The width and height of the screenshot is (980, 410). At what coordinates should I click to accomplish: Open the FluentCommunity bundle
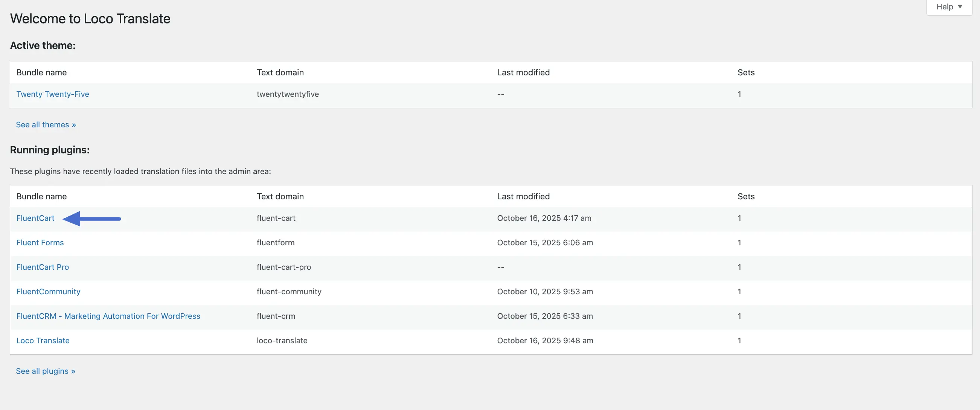(48, 292)
